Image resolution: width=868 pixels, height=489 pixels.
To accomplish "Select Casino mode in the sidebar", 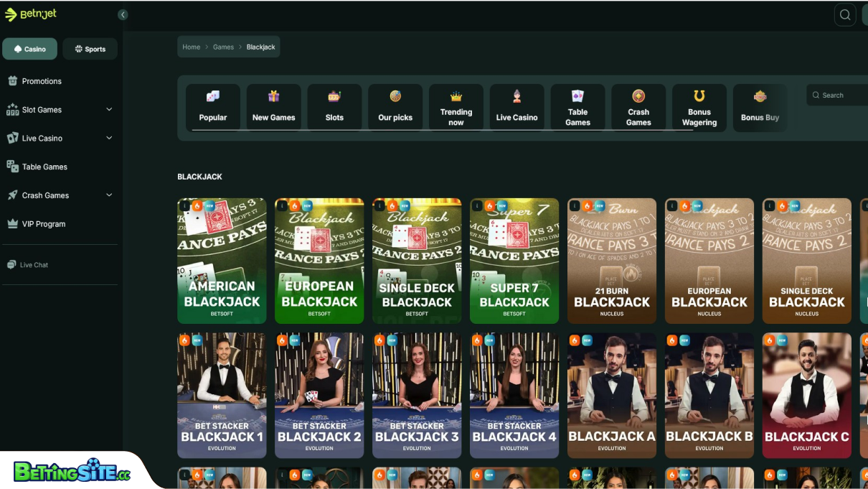I will tap(29, 48).
